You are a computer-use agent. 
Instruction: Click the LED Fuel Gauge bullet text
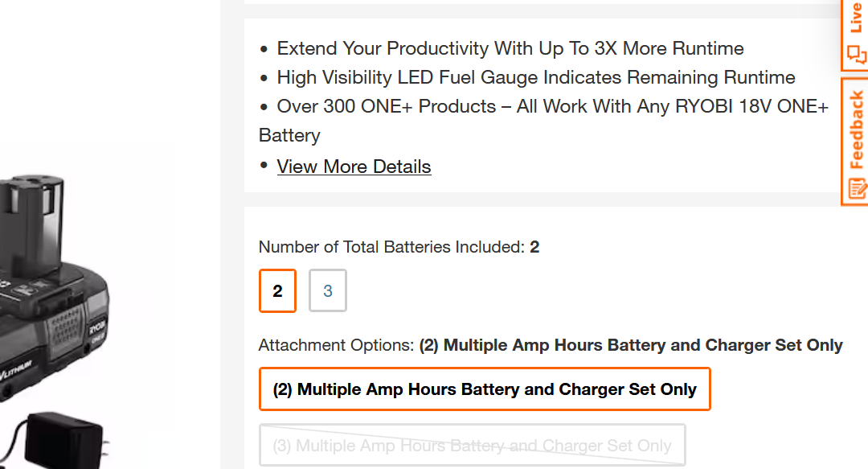[x=536, y=77]
